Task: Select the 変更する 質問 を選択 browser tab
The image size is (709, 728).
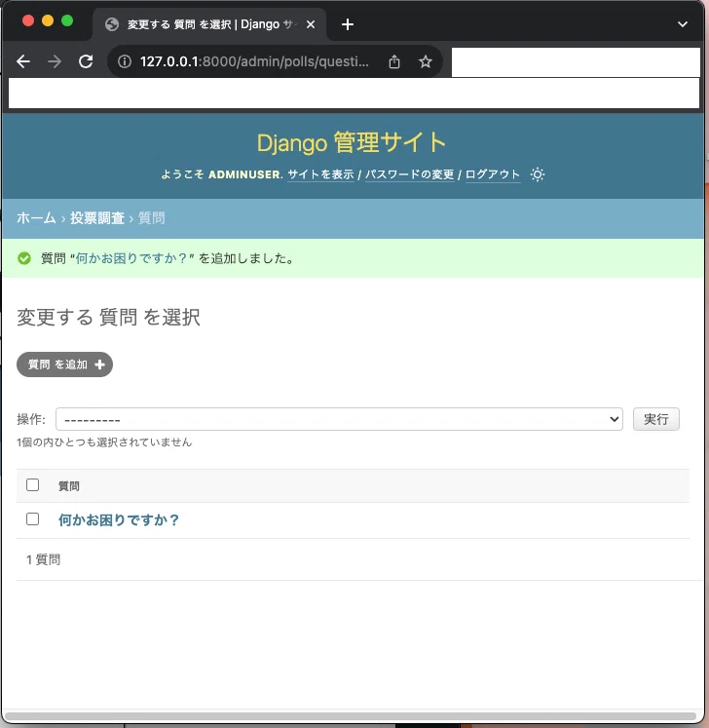Action: pos(209,24)
